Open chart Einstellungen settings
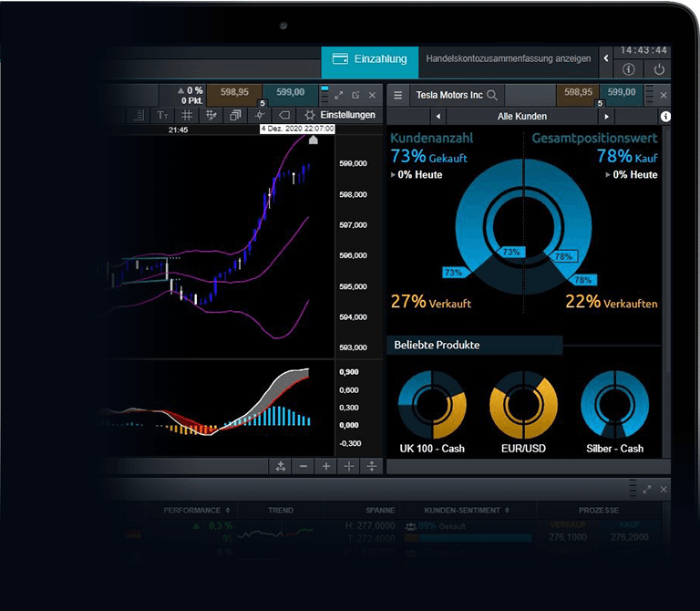 pyautogui.click(x=340, y=115)
